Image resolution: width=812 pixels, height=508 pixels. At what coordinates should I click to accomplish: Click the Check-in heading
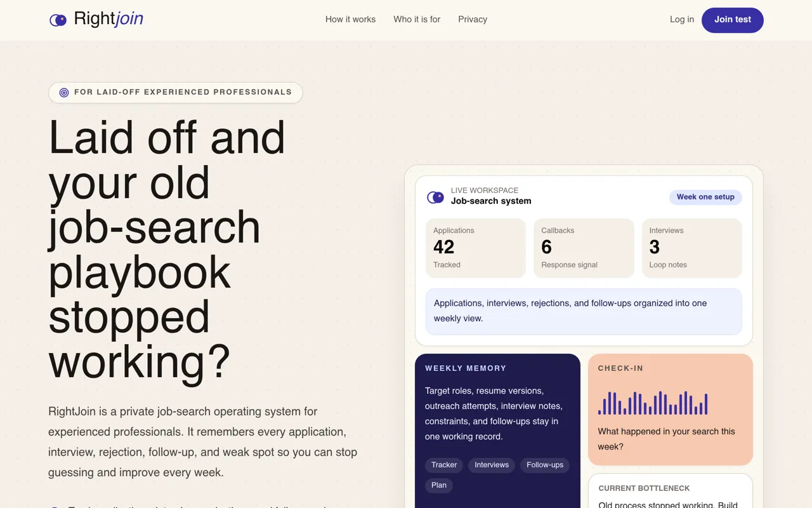point(620,368)
